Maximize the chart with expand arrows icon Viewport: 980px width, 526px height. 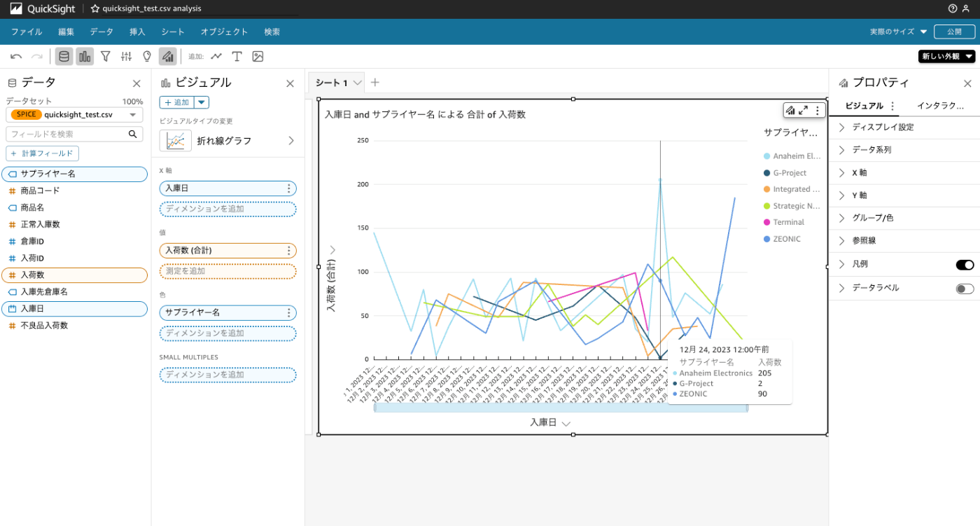[803, 110]
